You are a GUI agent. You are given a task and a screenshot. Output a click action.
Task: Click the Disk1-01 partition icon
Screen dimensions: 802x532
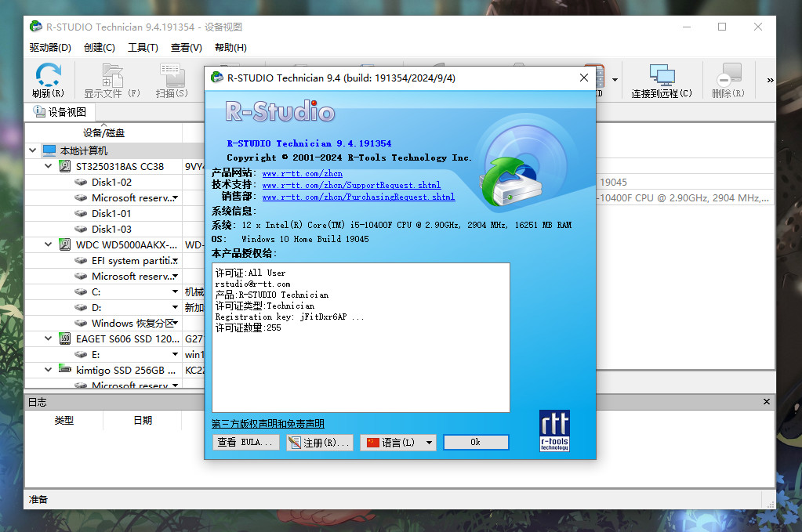pos(81,213)
